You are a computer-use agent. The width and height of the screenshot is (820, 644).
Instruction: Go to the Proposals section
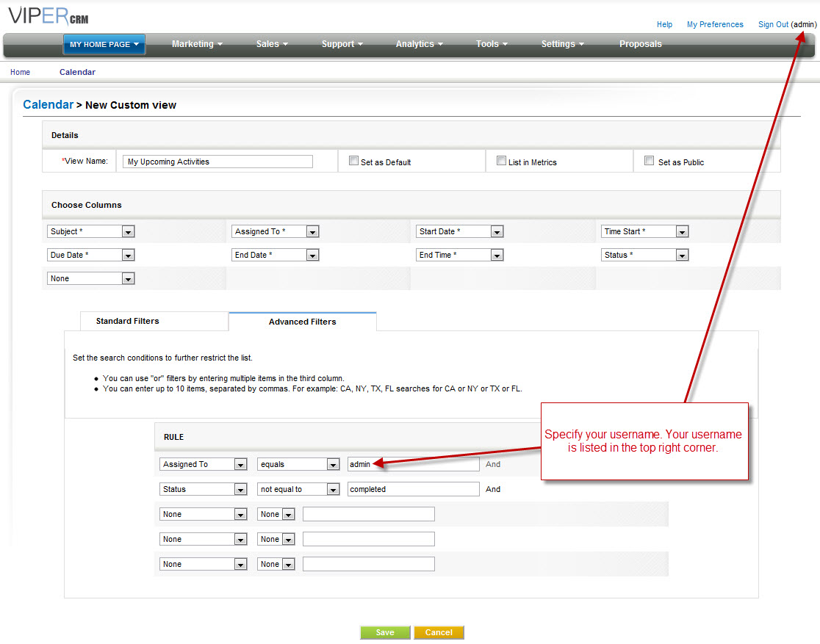coord(640,45)
